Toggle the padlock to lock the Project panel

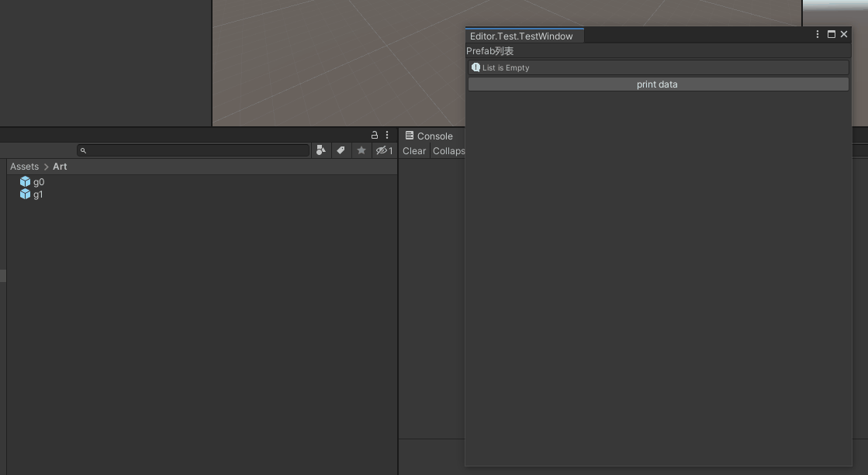(x=373, y=134)
